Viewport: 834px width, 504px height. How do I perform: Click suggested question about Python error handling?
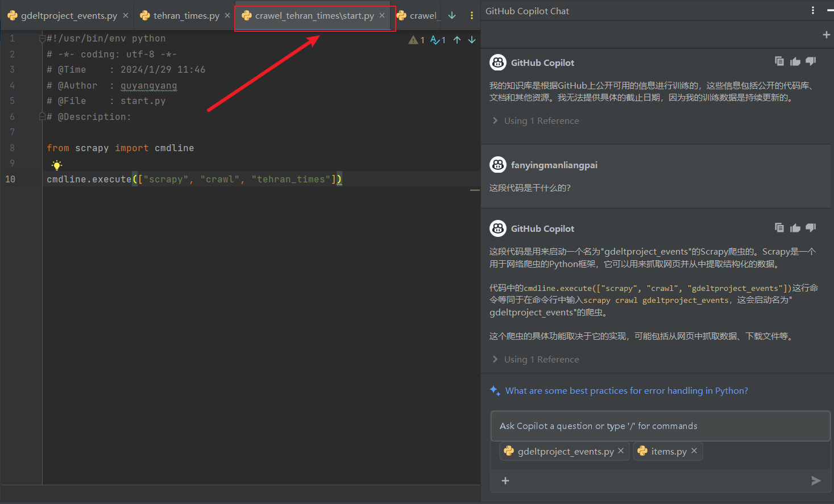626,391
